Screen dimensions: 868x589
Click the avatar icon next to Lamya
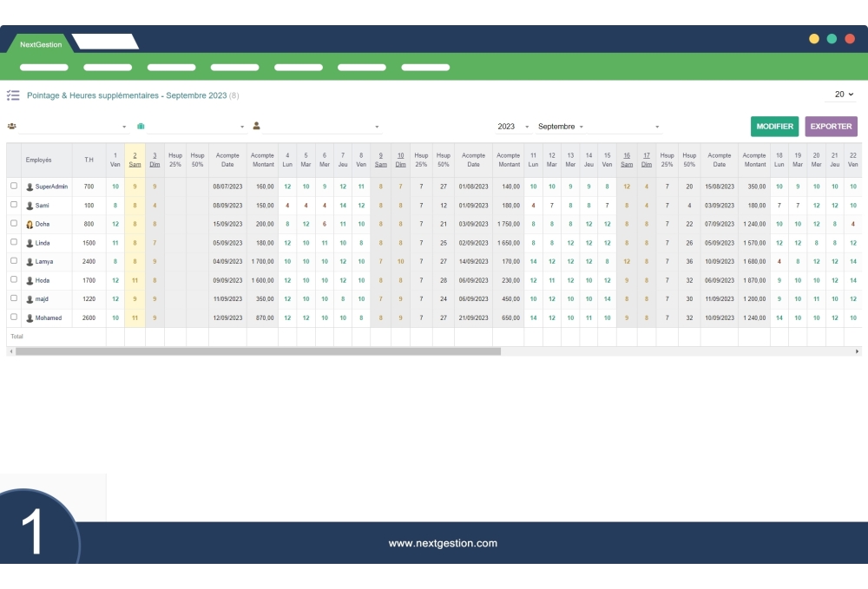[30, 261]
